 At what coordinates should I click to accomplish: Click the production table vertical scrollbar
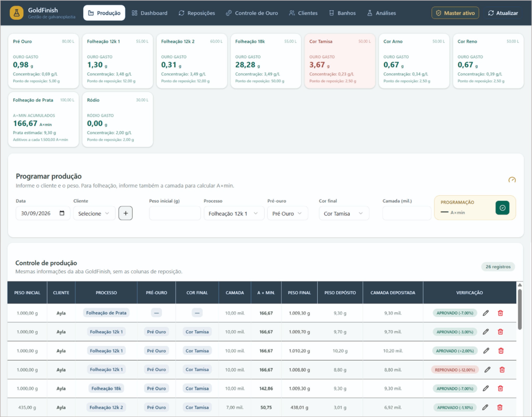point(520,309)
